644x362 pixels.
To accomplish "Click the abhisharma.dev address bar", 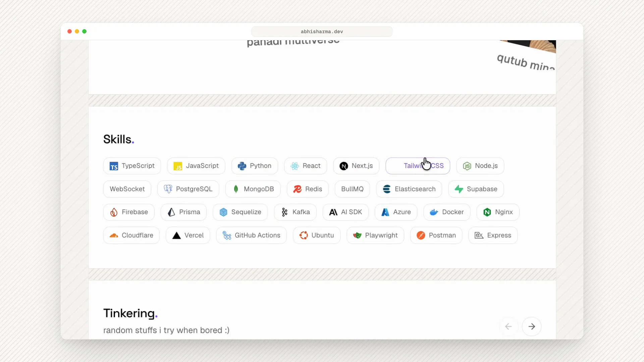I will pyautogui.click(x=322, y=32).
